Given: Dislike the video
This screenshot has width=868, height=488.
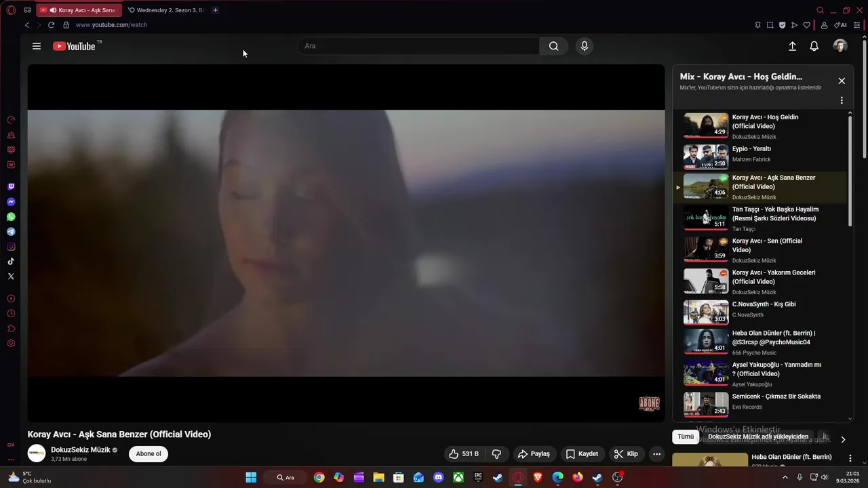Looking at the screenshot, I should coord(496,454).
